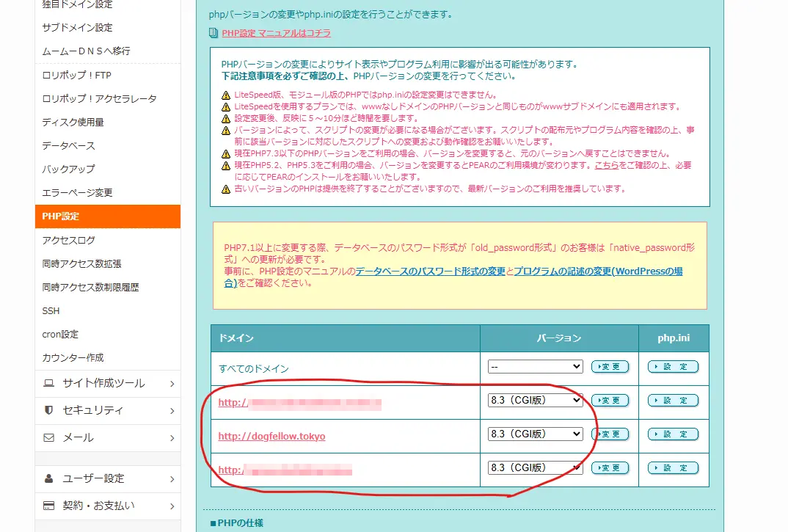Click the envelope icon beside メール
Screen dimensions: 788x532
49,437
